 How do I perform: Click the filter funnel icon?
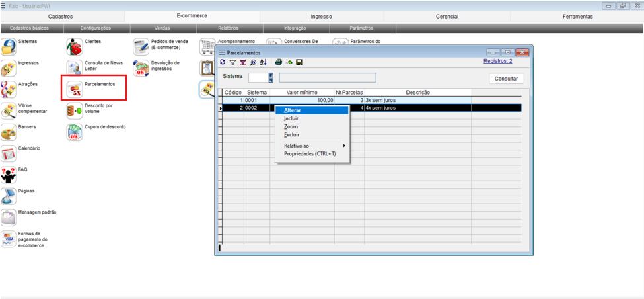coord(233,62)
